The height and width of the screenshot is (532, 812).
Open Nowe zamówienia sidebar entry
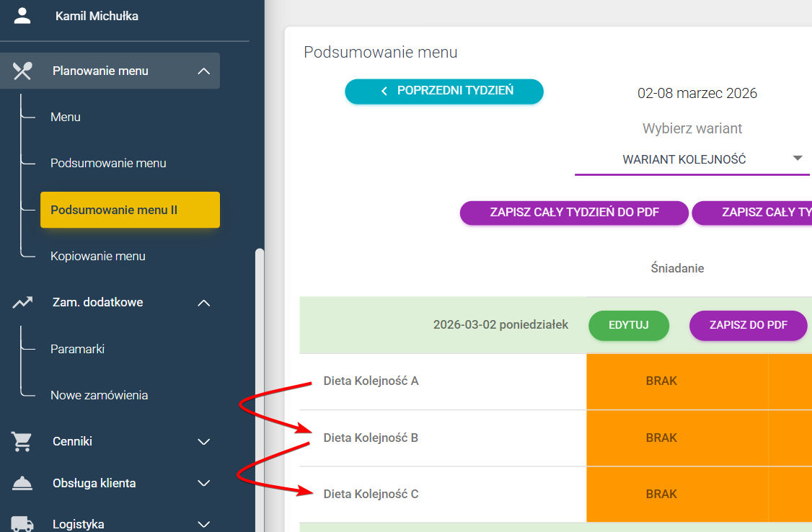[99, 395]
